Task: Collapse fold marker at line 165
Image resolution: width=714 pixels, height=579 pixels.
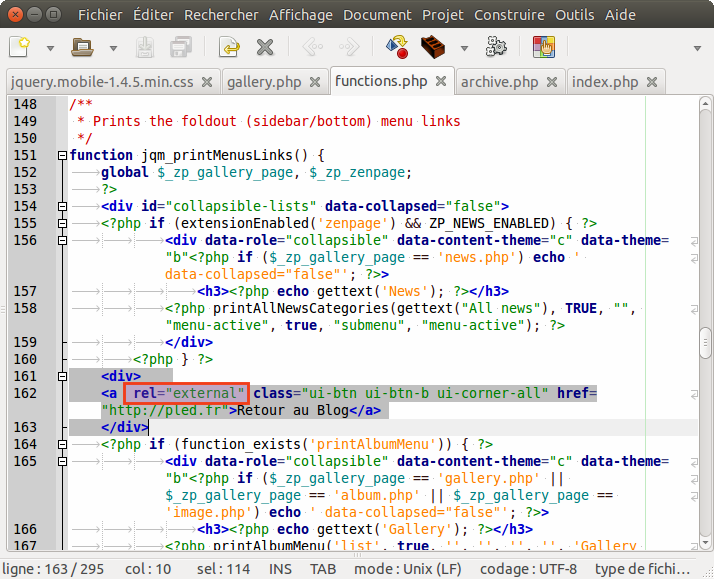Action: pos(62,462)
